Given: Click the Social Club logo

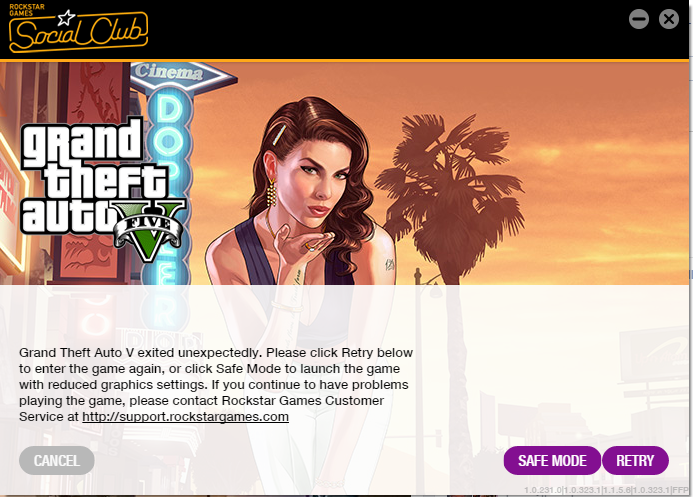Looking at the screenshot, I should [78, 30].
